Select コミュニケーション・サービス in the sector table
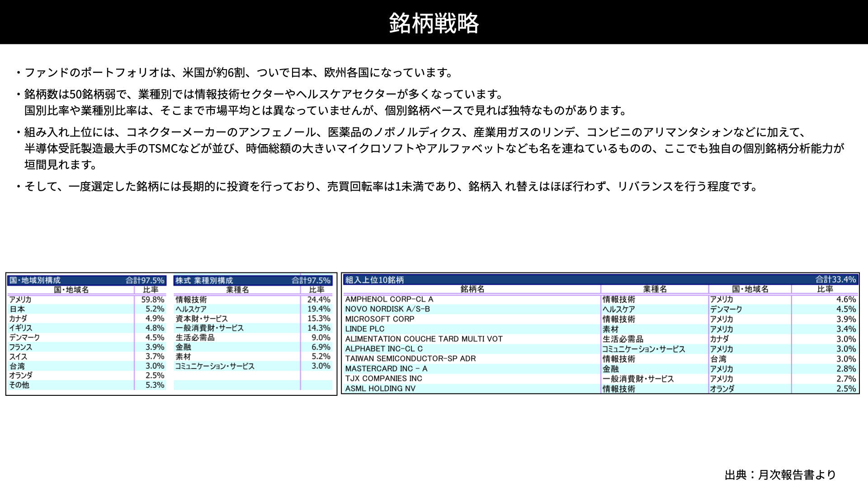868x488 pixels. point(215,366)
